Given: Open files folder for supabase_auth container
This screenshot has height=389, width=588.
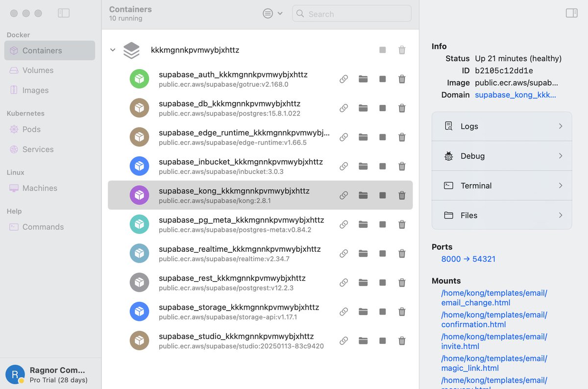Looking at the screenshot, I should [x=363, y=79].
